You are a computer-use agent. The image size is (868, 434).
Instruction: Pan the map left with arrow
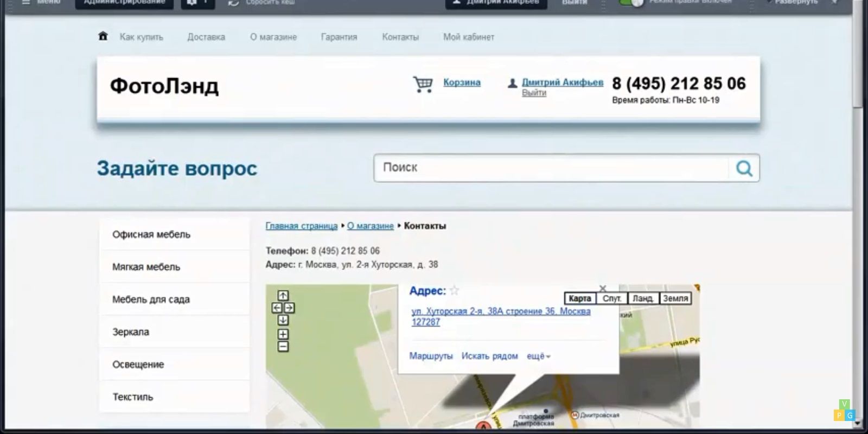tap(277, 308)
